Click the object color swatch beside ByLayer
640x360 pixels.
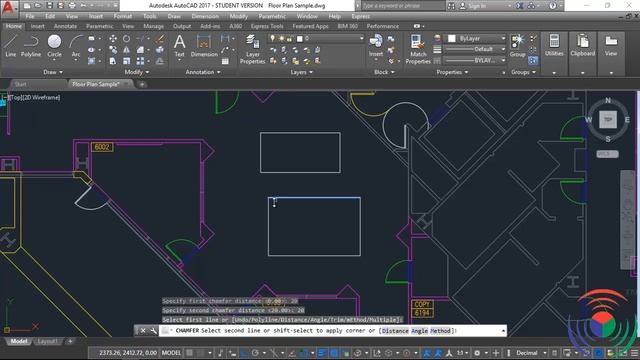pyautogui.click(x=451, y=38)
